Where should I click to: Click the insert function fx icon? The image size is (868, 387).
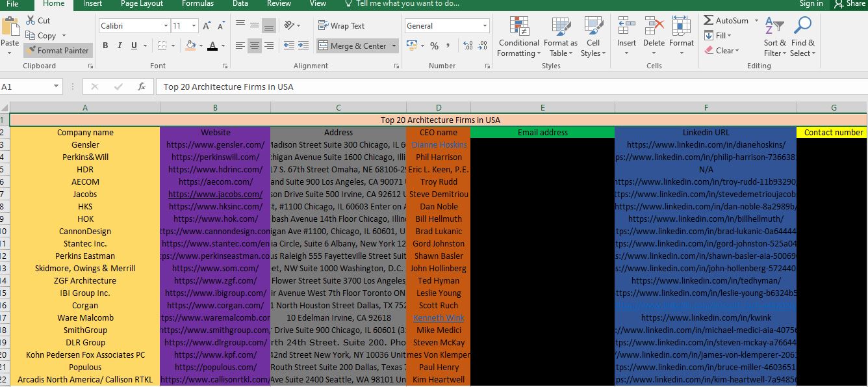[142, 87]
